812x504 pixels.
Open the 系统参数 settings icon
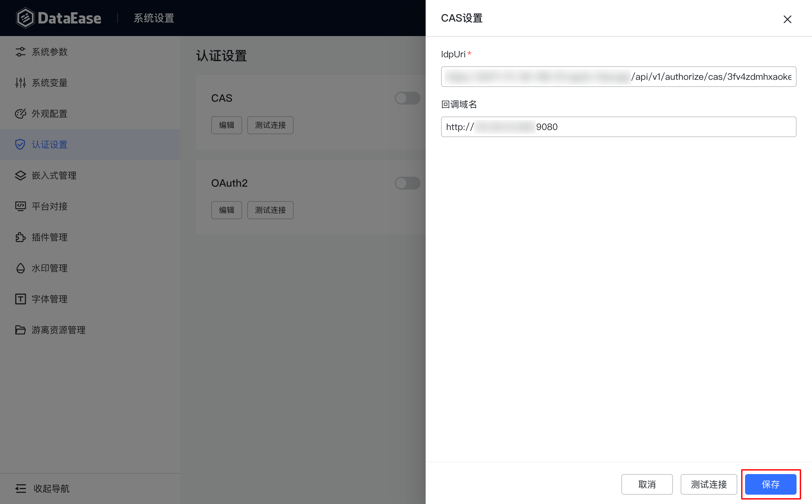click(20, 52)
